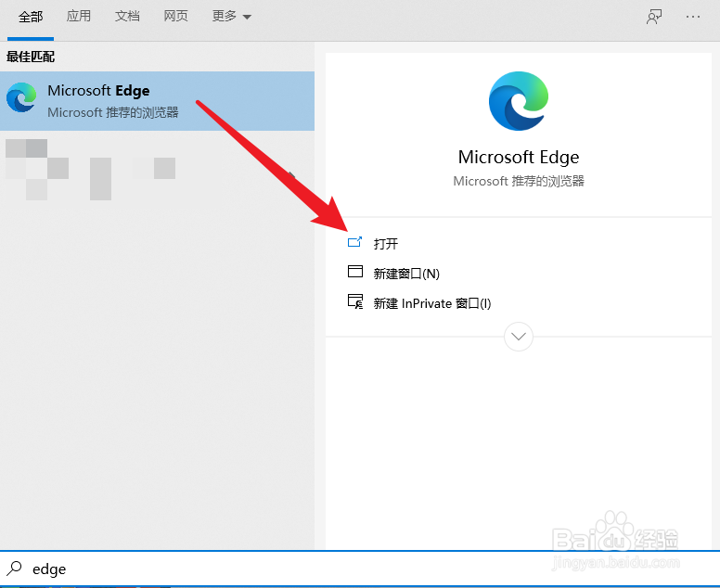Select the Microsoft Edge best match result
The image size is (720, 588).
157,101
